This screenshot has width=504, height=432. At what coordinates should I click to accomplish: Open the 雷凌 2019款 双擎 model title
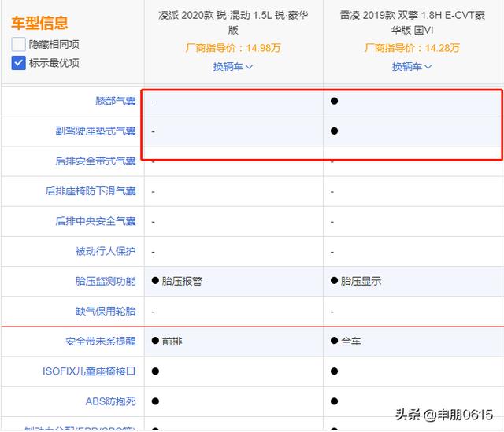(x=413, y=24)
